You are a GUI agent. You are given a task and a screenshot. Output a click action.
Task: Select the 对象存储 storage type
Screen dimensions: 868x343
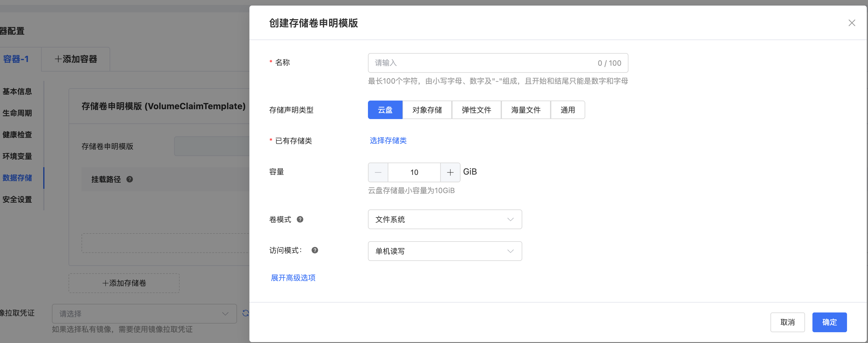427,110
